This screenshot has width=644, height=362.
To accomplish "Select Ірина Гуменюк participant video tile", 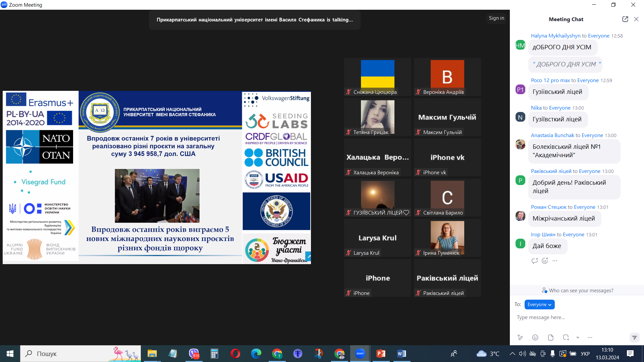I will 447,238.
